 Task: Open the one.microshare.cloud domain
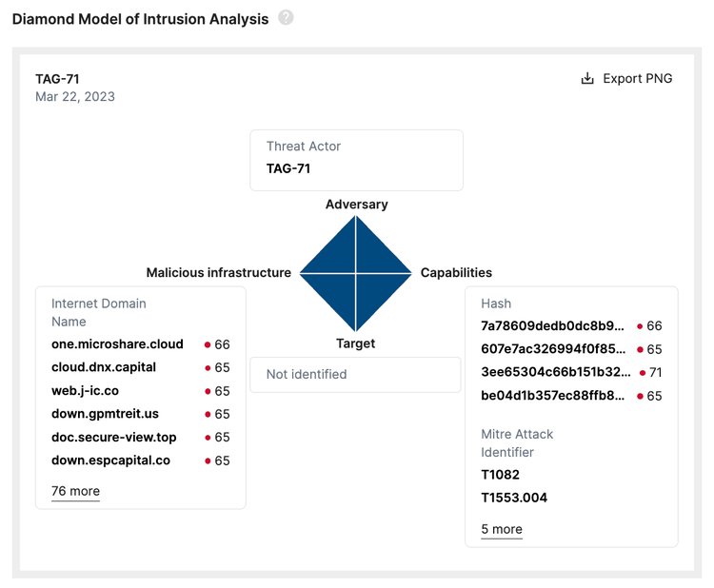[117, 344]
